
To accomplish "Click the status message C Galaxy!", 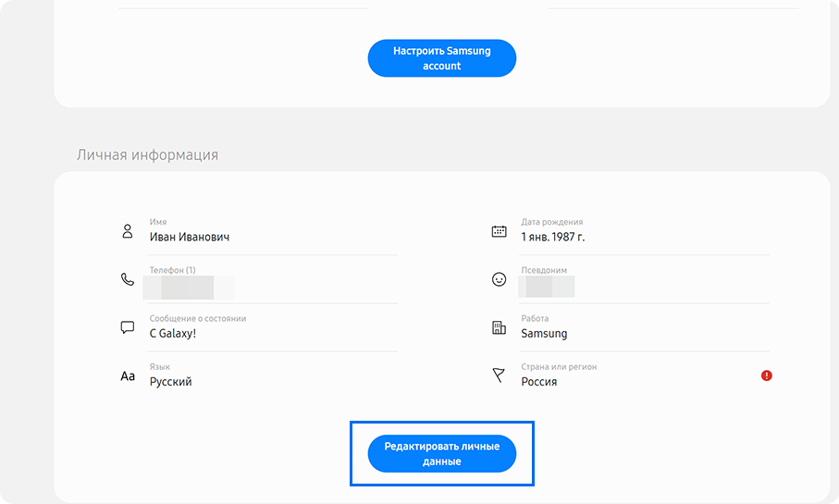I will point(173,333).
